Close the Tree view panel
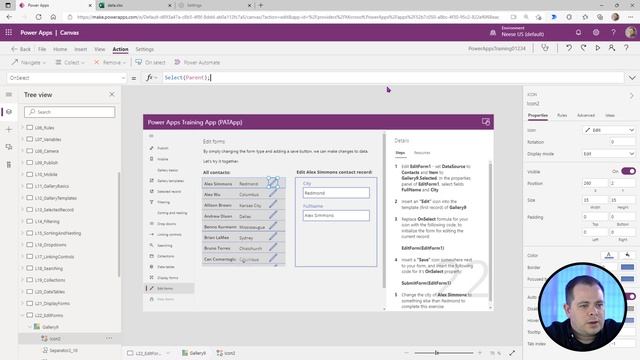This screenshot has height=360, width=640. (112, 94)
